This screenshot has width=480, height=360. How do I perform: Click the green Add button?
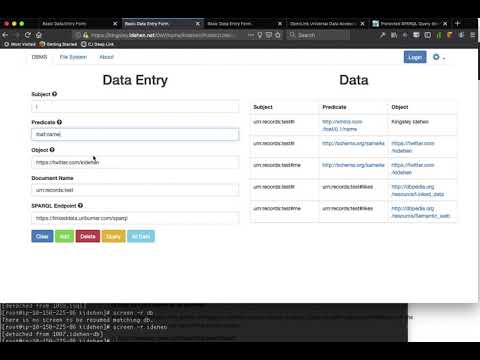[64, 236]
